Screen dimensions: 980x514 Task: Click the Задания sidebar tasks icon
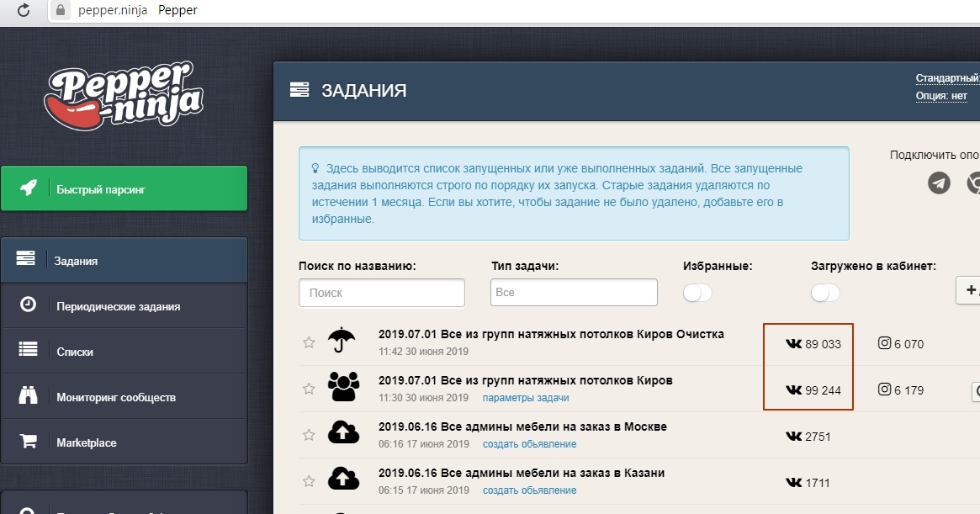25,258
